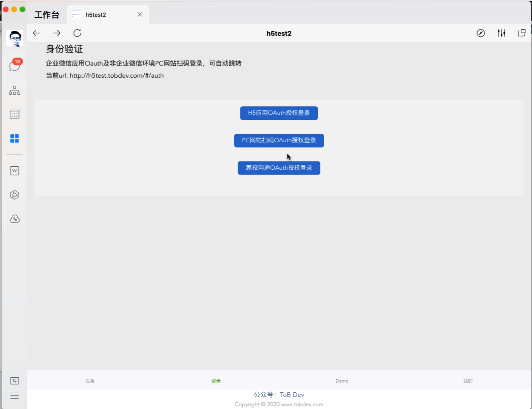
Task: Select the h5test2 tab
Action: (x=108, y=15)
